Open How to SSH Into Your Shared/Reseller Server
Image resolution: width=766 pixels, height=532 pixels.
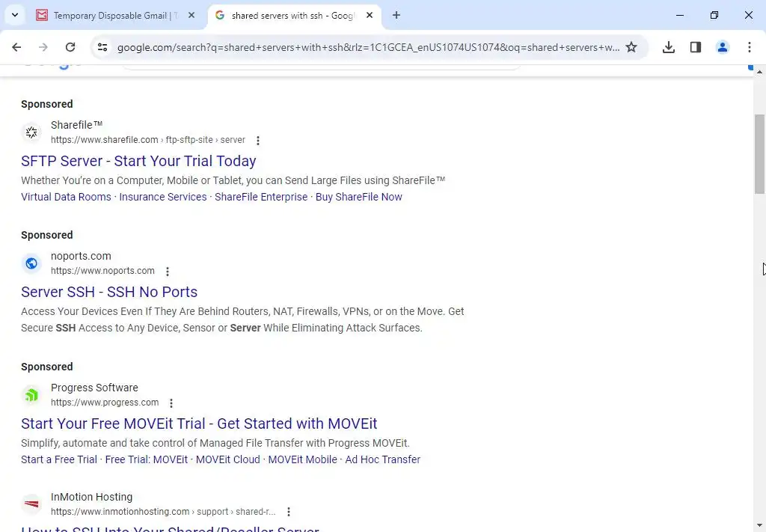[170, 528]
